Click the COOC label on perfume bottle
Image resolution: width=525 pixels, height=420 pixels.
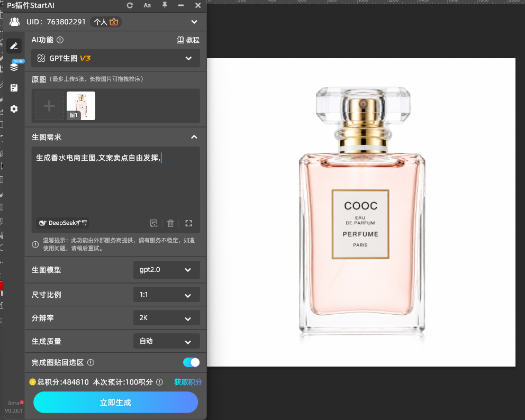pyautogui.click(x=360, y=206)
